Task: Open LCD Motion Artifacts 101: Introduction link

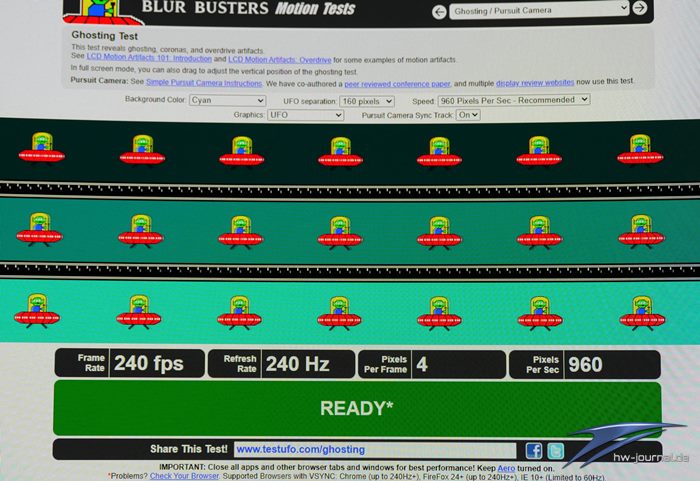Action: click(149, 58)
